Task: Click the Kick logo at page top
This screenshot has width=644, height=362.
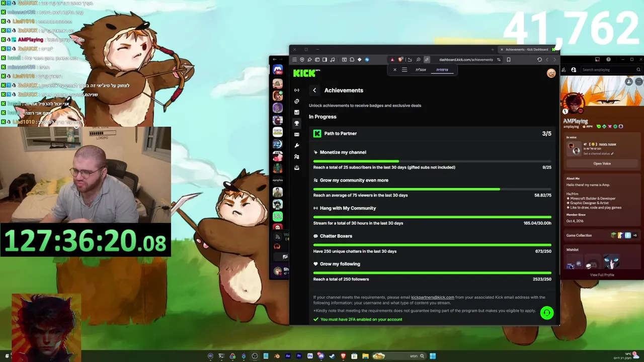Action: click(x=307, y=73)
